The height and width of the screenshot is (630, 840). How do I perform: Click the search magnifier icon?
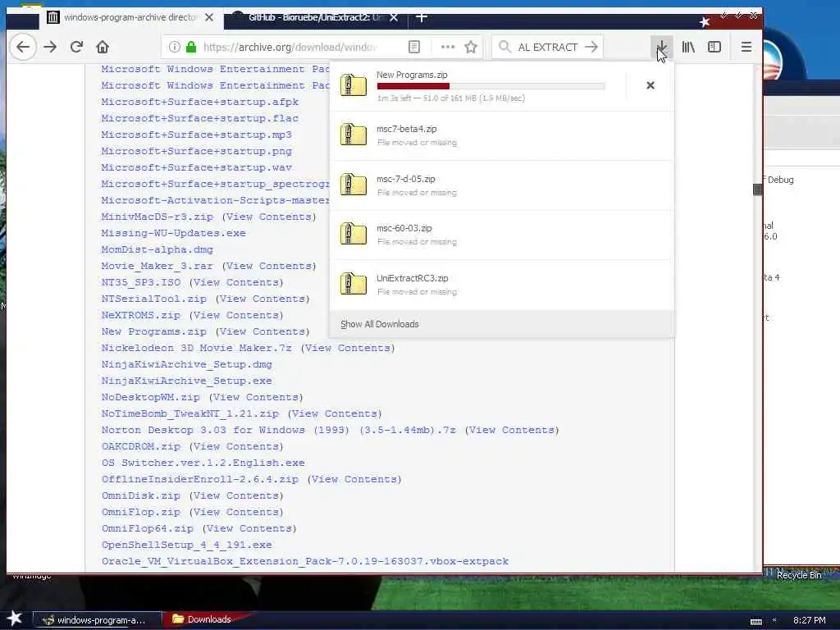click(x=504, y=47)
